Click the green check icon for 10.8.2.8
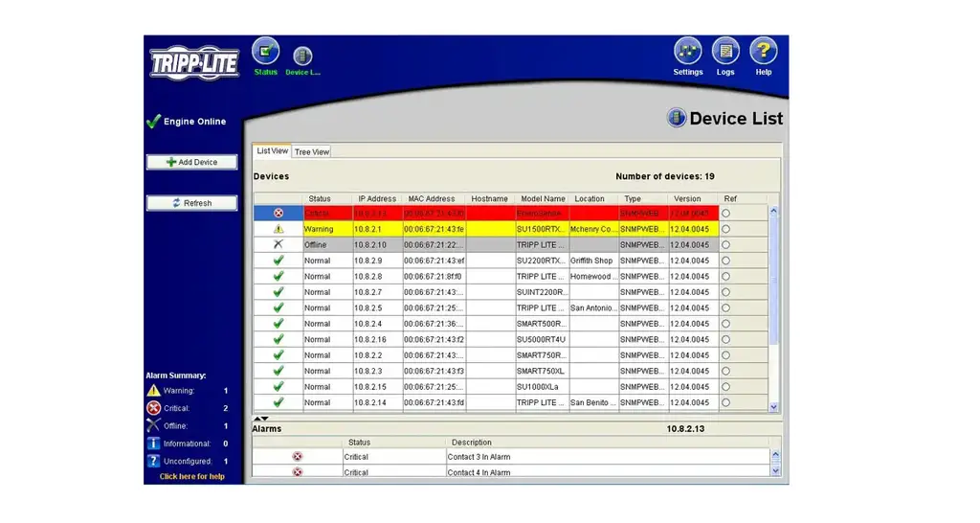This screenshot has width=980, height=523. (278, 276)
